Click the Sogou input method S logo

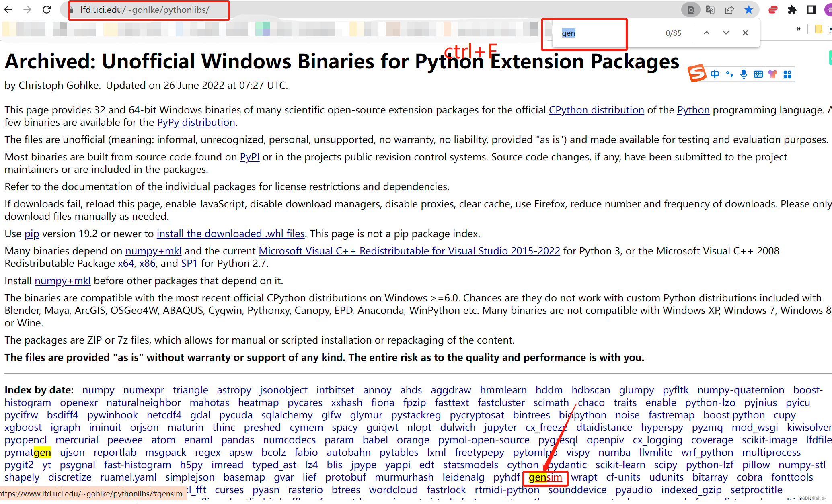(x=697, y=73)
